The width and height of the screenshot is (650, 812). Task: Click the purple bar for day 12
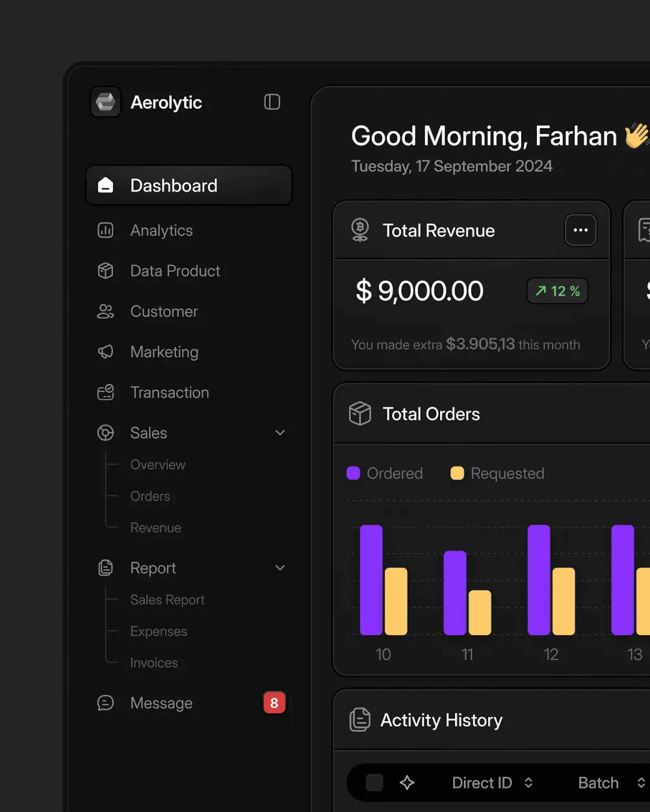click(539, 580)
